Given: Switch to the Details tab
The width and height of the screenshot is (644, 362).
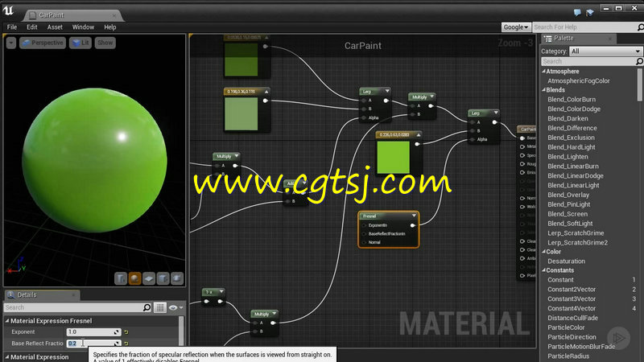Looking at the screenshot, I should pyautogui.click(x=41, y=294).
